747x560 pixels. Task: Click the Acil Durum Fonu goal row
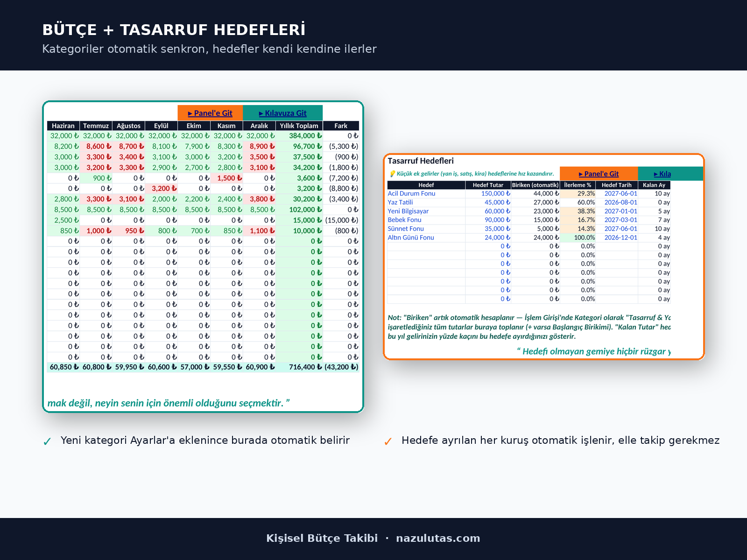pos(529,194)
